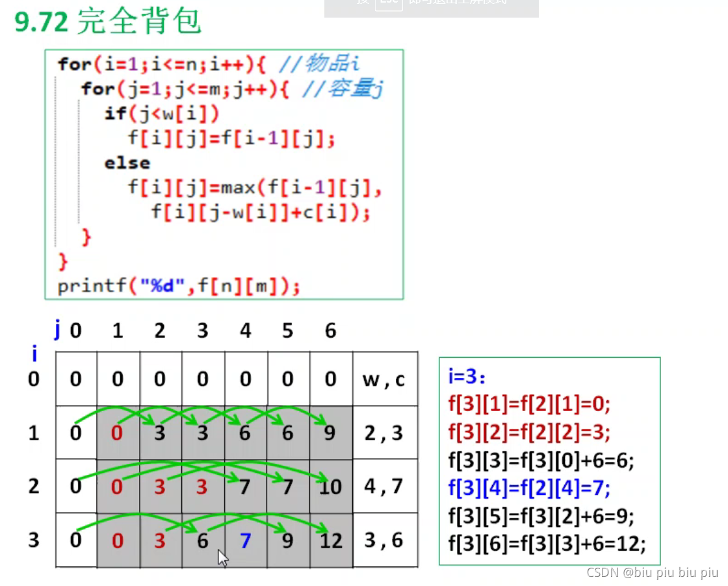Click column header "6" above the table
The image size is (728, 586).
pyautogui.click(x=330, y=331)
